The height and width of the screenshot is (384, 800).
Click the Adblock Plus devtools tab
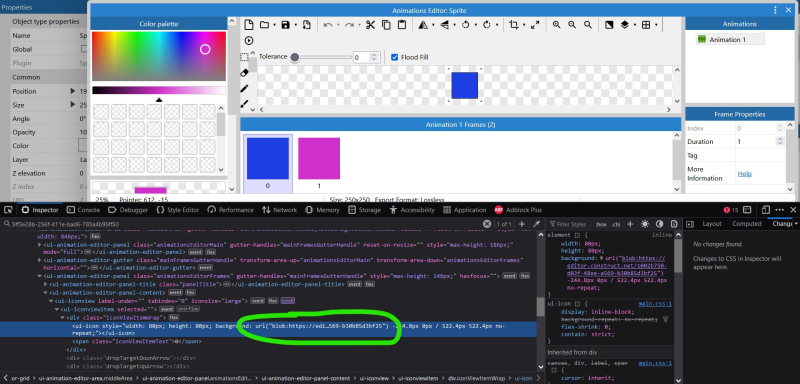(518, 210)
